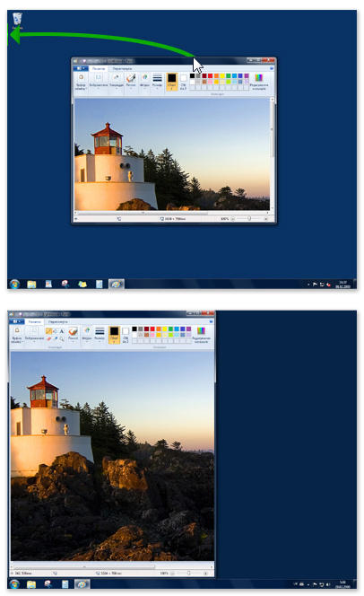364x596 pixels.
Task: Click the vertical scrollbar in floating Paint
Action: pyautogui.click(x=273, y=129)
